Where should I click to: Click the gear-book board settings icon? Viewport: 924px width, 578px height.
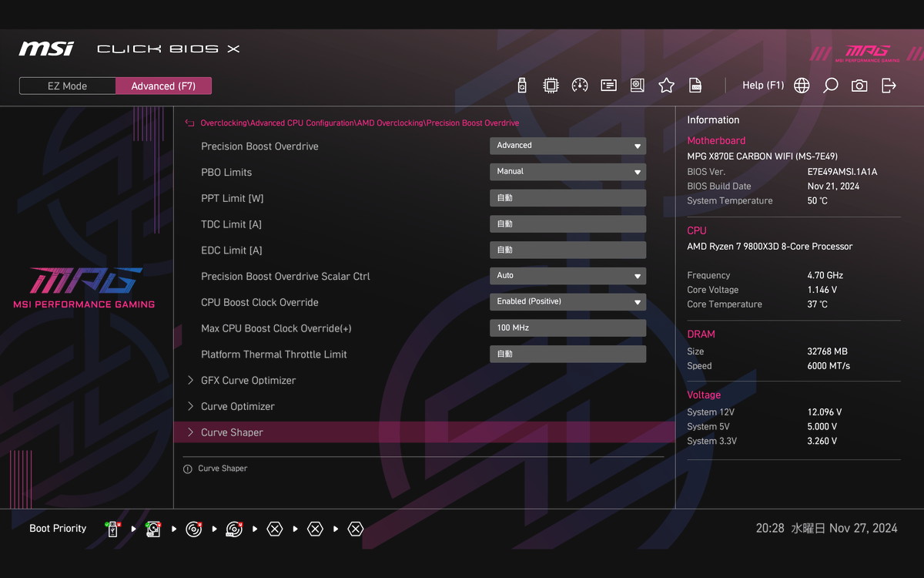pyautogui.click(x=637, y=86)
